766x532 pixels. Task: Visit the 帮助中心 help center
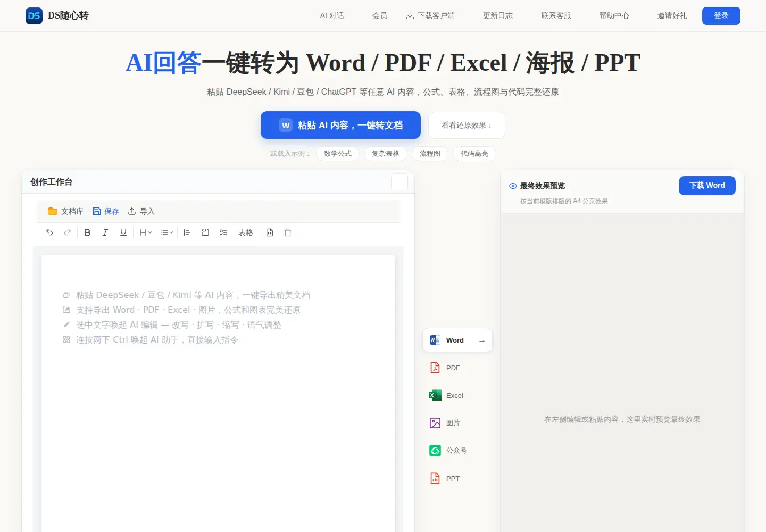coord(614,16)
